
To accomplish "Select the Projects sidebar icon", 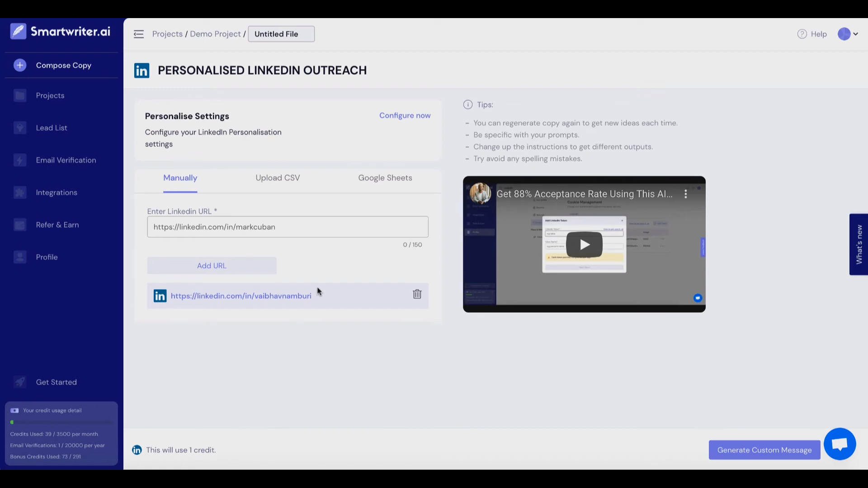I will click(x=20, y=95).
